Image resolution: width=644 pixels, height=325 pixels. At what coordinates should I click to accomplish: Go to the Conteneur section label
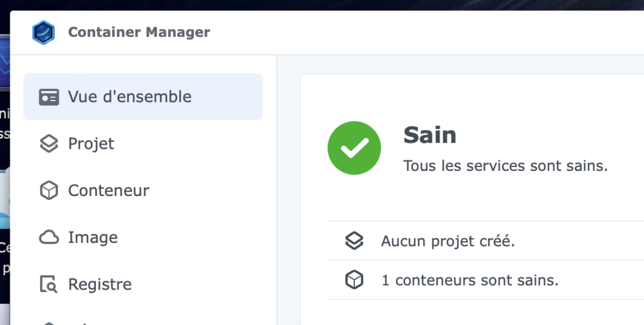(108, 191)
